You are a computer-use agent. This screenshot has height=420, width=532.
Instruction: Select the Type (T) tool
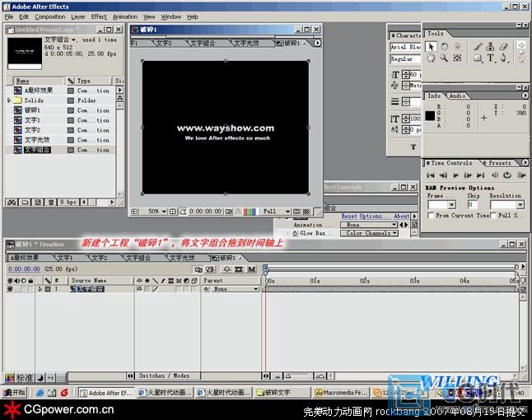pos(491,58)
